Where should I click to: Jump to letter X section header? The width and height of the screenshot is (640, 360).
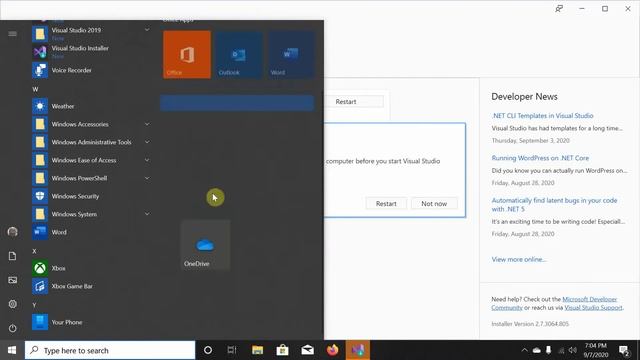(34, 251)
